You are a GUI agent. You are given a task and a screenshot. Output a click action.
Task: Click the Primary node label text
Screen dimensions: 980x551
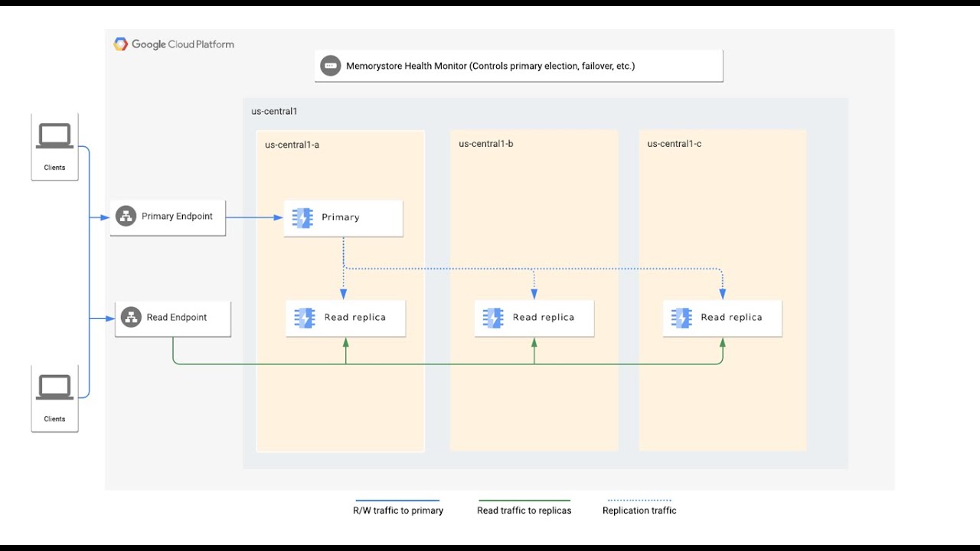[x=341, y=217]
